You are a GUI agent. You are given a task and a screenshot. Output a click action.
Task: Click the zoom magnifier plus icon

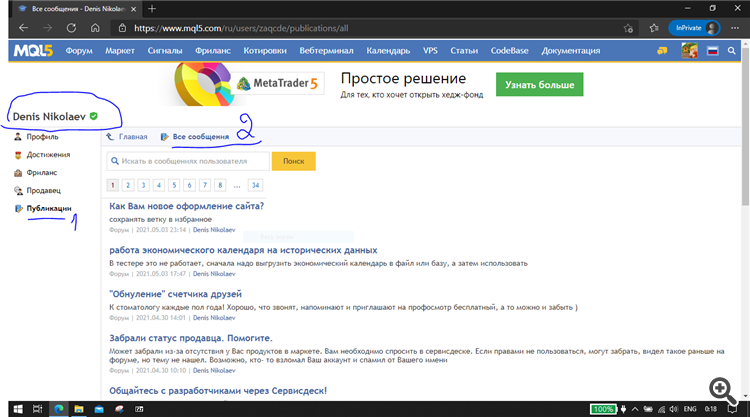[722, 391]
